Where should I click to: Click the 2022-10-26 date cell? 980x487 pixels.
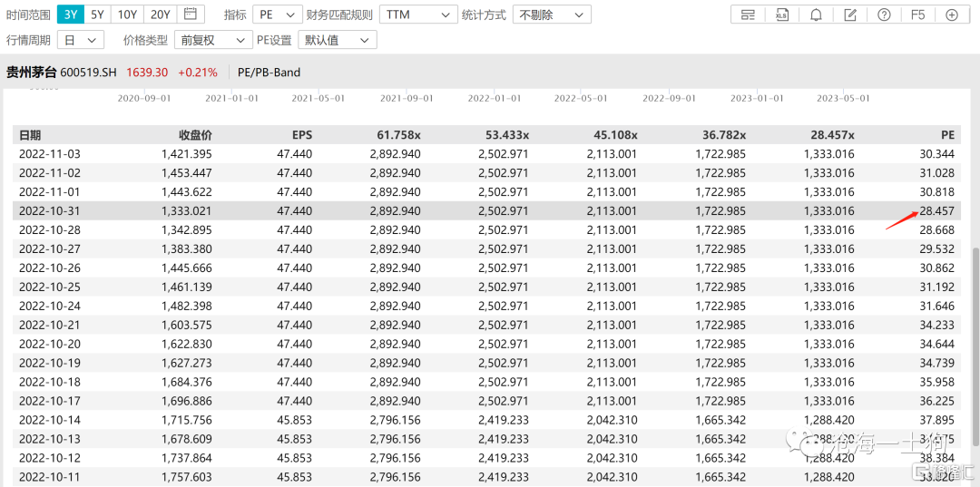pyautogui.click(x=49, y=268)
